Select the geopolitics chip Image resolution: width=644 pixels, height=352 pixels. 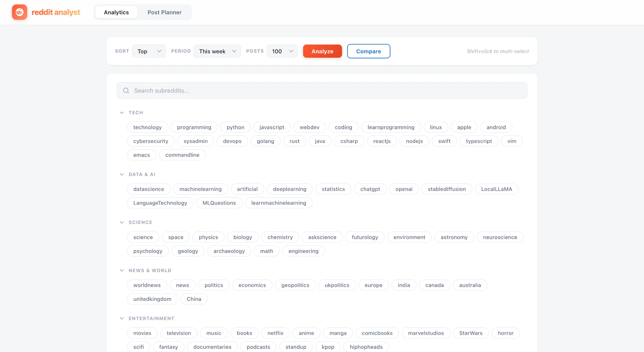296,285
